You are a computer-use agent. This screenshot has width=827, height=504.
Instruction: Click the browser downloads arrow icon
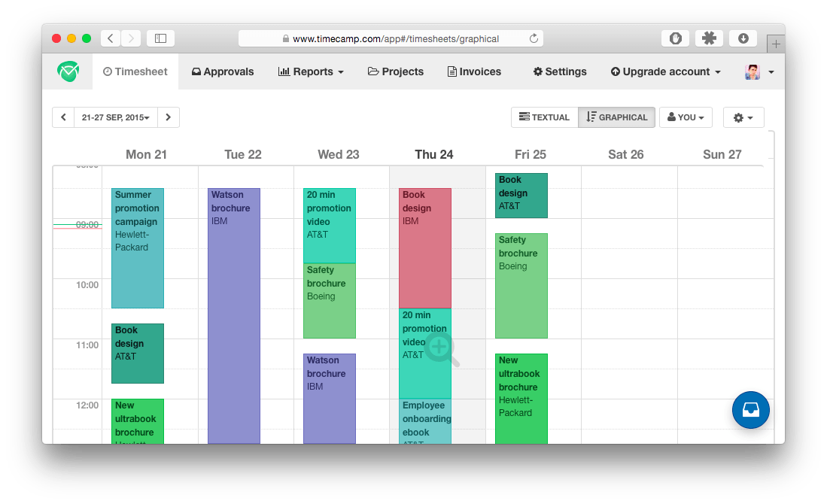[x=743, y=38]
